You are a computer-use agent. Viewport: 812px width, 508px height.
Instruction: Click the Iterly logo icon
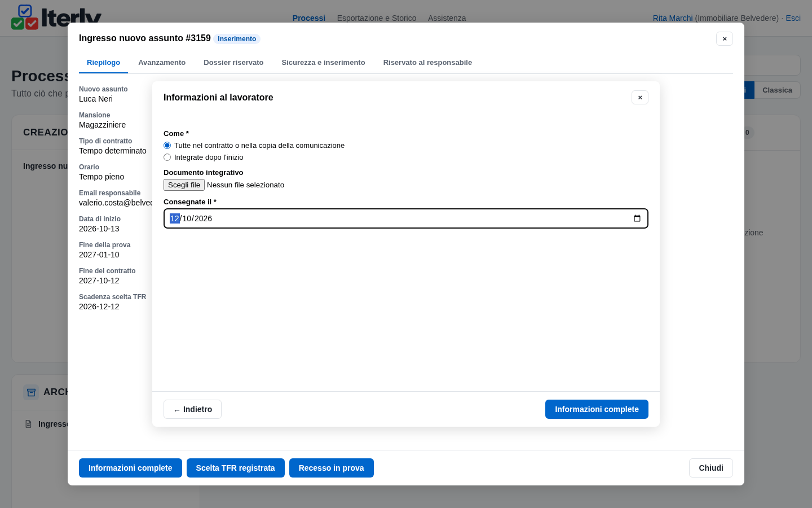[25, 17]
